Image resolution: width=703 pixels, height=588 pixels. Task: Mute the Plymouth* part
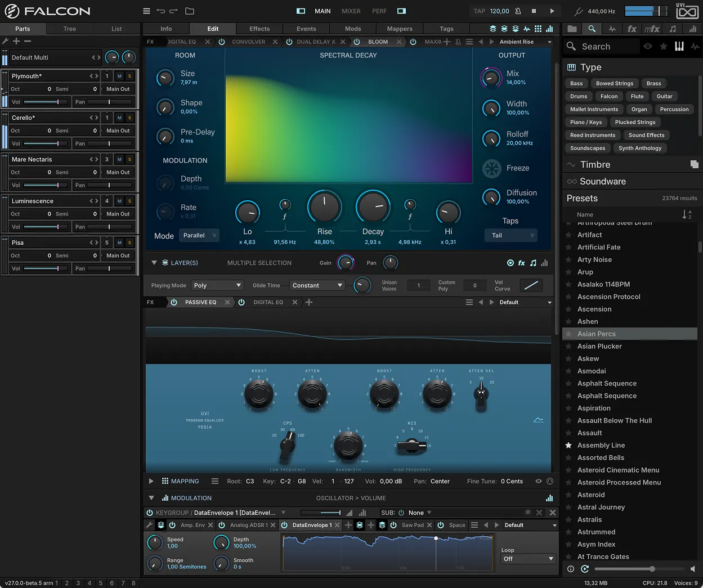119,76
